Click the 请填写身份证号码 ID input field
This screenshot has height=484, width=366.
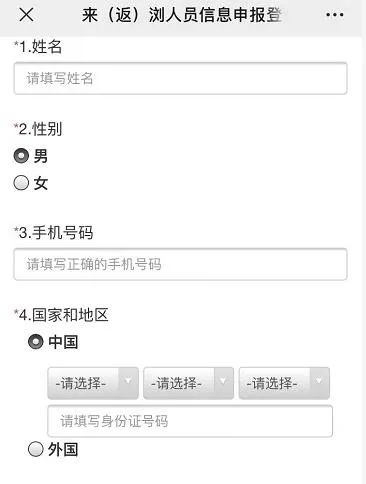(x=190, y=421)
